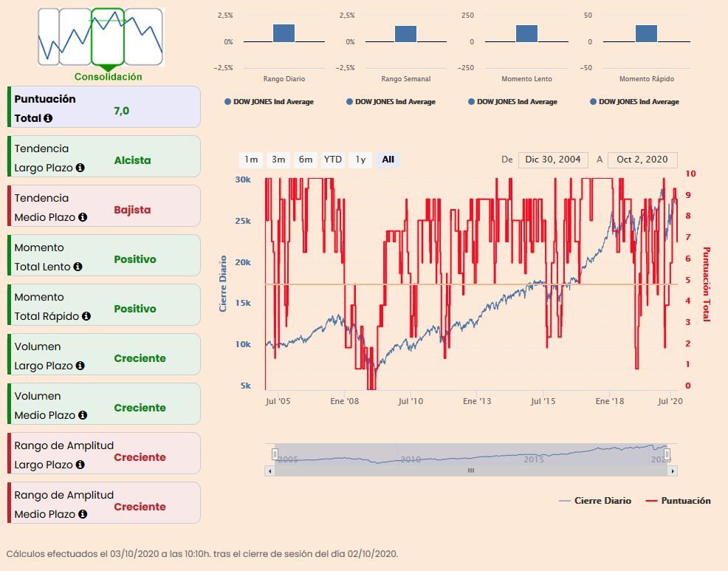Image resolution: width=728 pixels, height=571 pixels.
Task: Open info icon for Volumen Largo Plazo
Action: point(80,366)
